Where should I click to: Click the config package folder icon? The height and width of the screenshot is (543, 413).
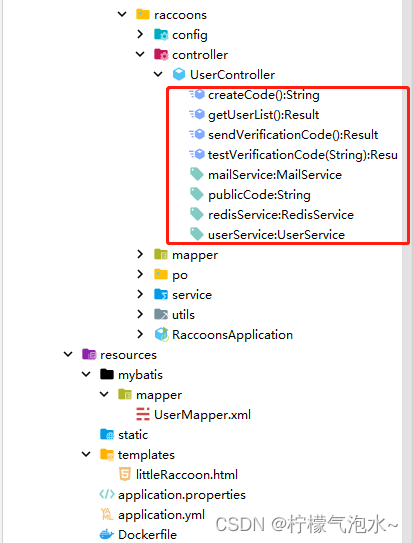pyautogui.click(x=161, y=35)
